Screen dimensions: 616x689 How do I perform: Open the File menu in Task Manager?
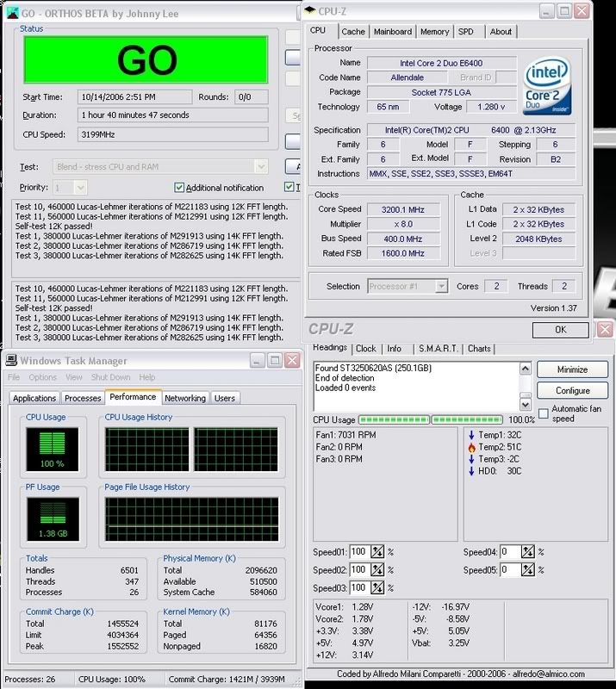14,377
